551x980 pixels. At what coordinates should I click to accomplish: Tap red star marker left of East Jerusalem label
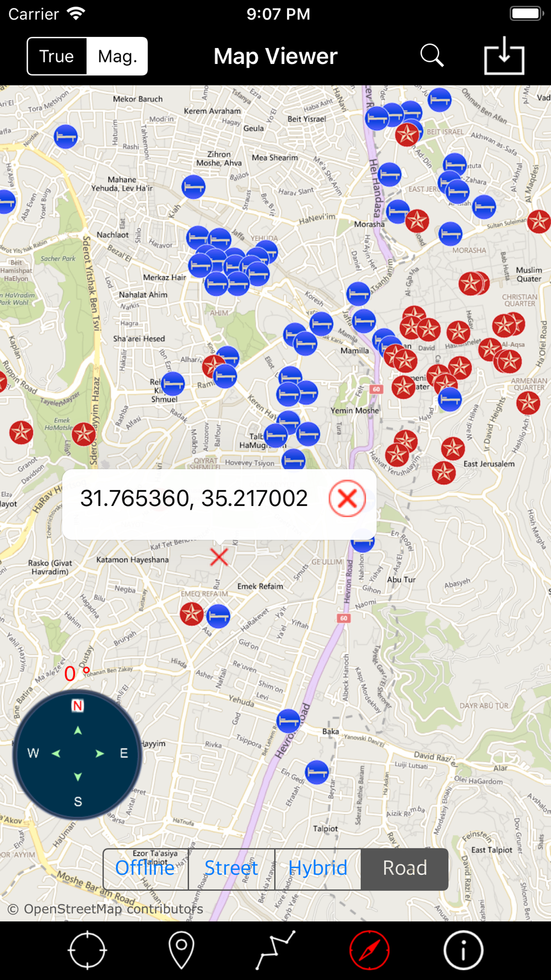444,472
